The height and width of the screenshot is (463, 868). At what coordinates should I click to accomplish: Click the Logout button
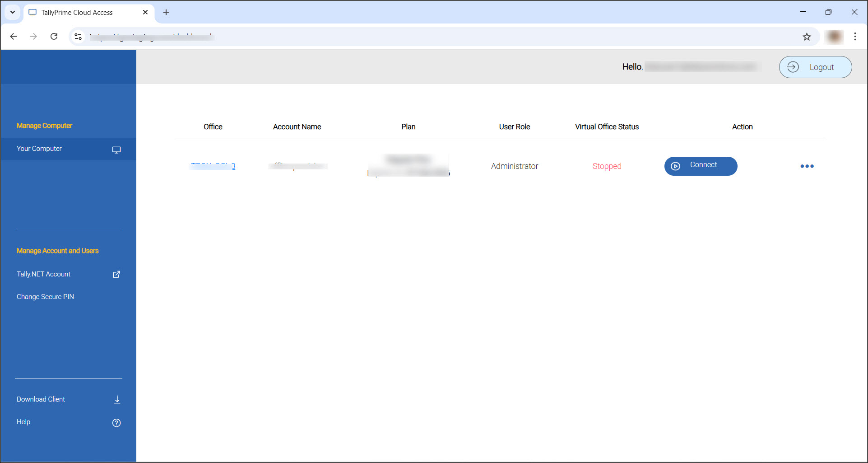pos(815,67)
